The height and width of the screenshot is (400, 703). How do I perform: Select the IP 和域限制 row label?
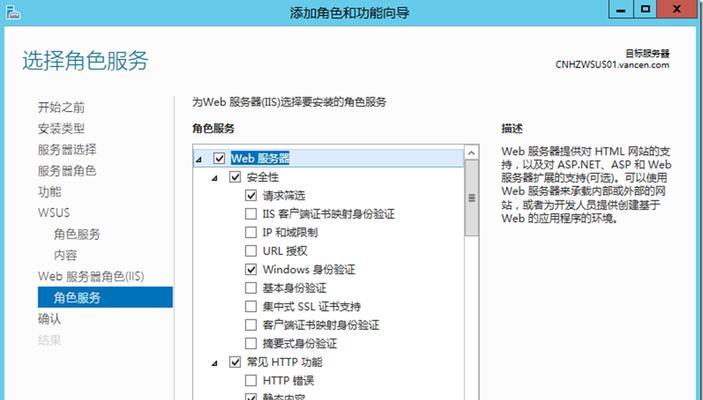[x=290, y=232]
